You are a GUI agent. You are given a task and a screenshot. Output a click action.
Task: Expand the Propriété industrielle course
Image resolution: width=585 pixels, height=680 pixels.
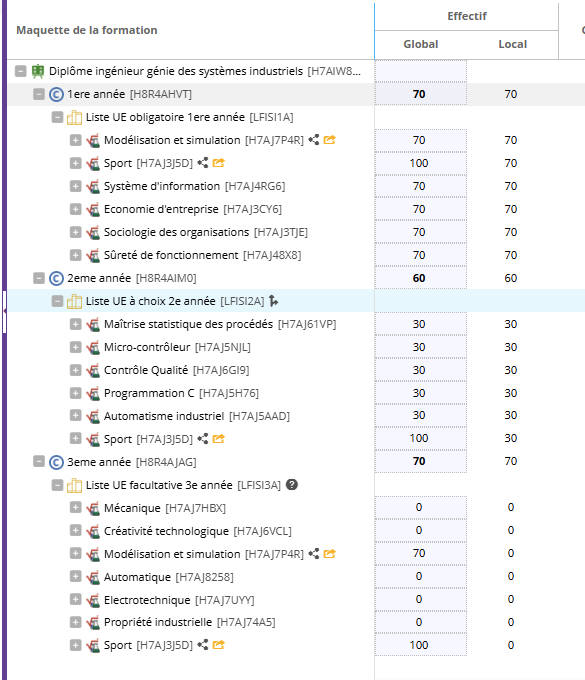click(x=75, y=622)
